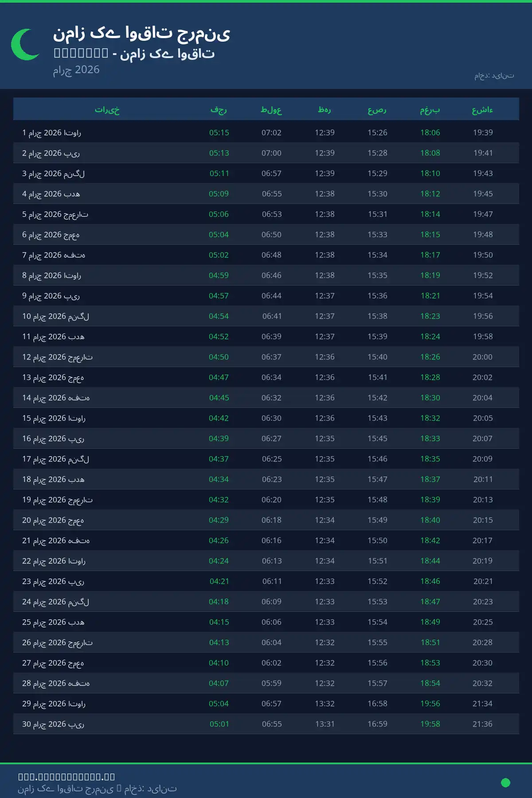Select the فجر column header
The image size is (532, 798).
(x=219, y=110)
